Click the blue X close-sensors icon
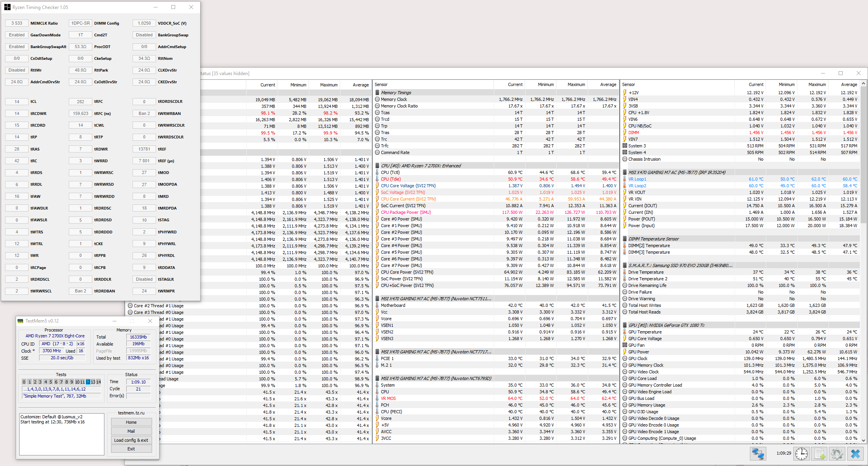Viewport: 868px width, 466px height. point(855,453)
